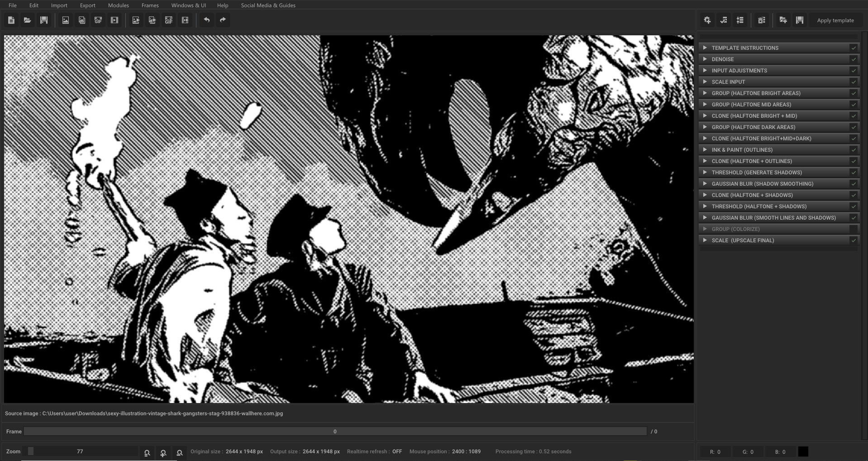Open the Add module icon in right panel
Image resolution: width=868 pixels, height=461 pixels.
707,20
